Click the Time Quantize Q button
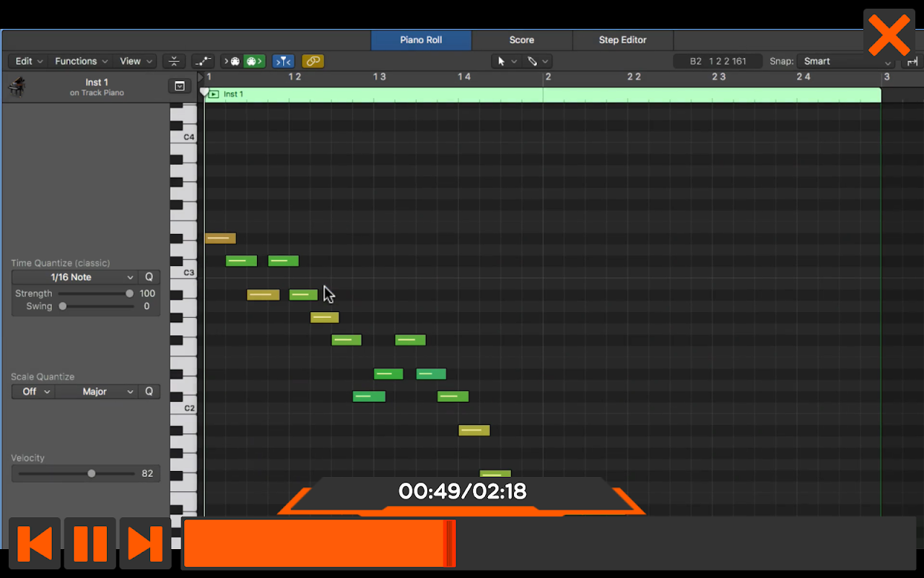The image size is (924, 578). point(149,277)
